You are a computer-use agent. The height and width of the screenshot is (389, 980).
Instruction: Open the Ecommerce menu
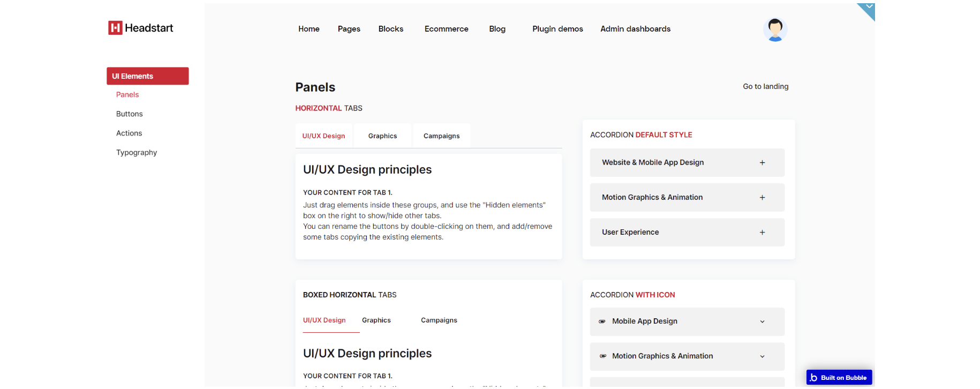coord(446,29)
